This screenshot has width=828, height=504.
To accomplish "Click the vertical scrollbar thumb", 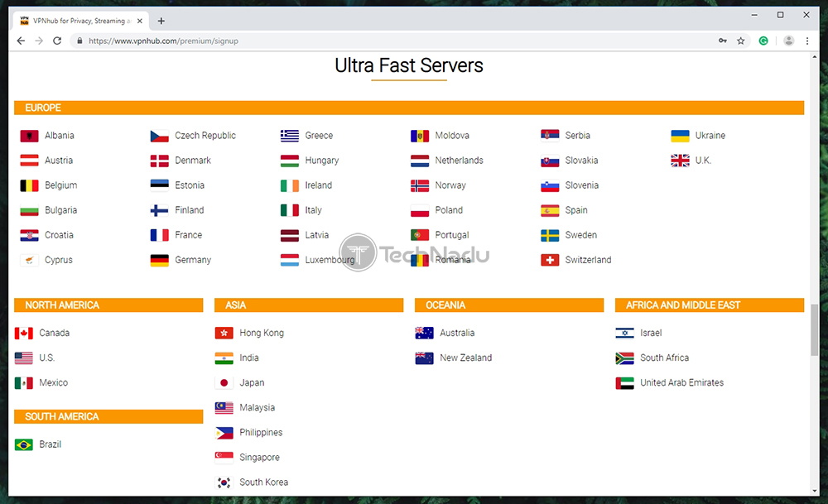I will click(x=815, y=330).
